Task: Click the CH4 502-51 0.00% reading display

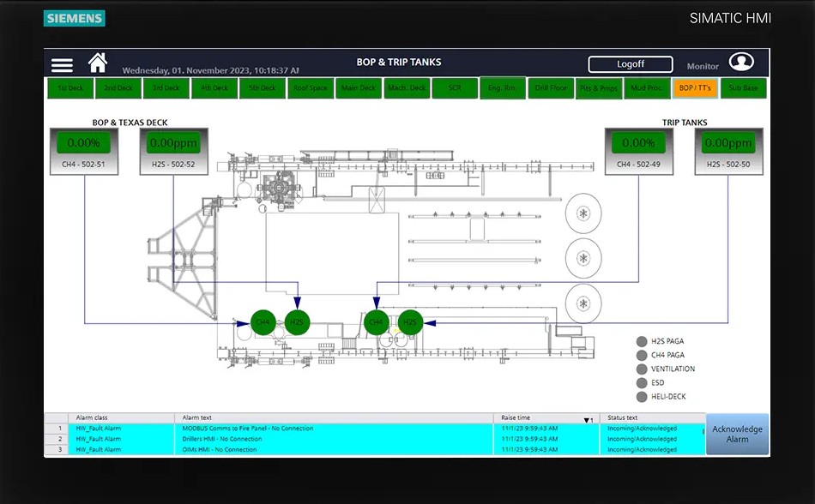Action: [84, 143]
